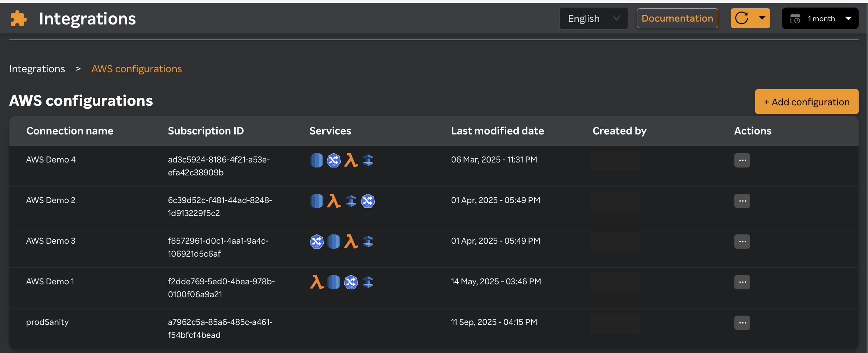Click the blue stacked cache icon for AWS Demo 3

click(x=368, y=242)
